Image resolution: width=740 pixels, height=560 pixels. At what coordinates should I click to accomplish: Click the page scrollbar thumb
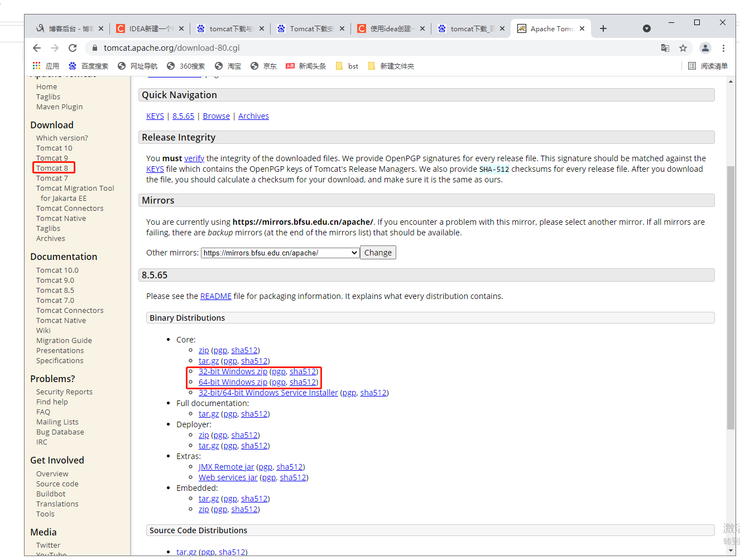731,298
